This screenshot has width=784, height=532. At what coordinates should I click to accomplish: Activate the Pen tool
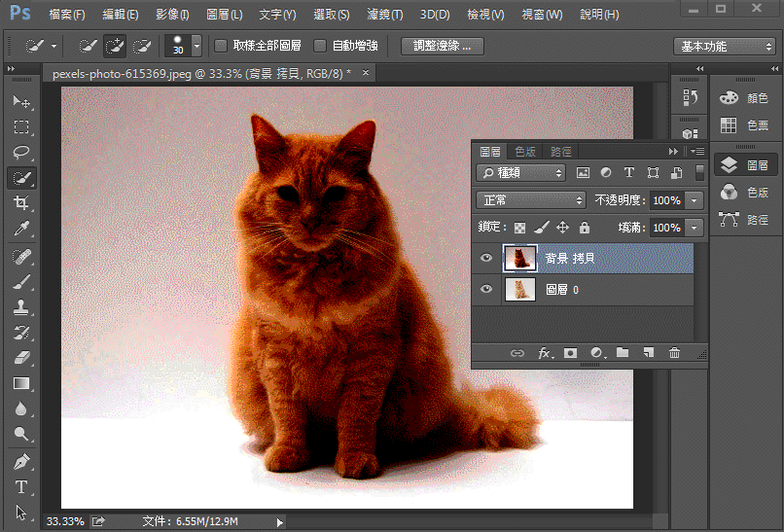pyautogui.click(x=21, y=461)
